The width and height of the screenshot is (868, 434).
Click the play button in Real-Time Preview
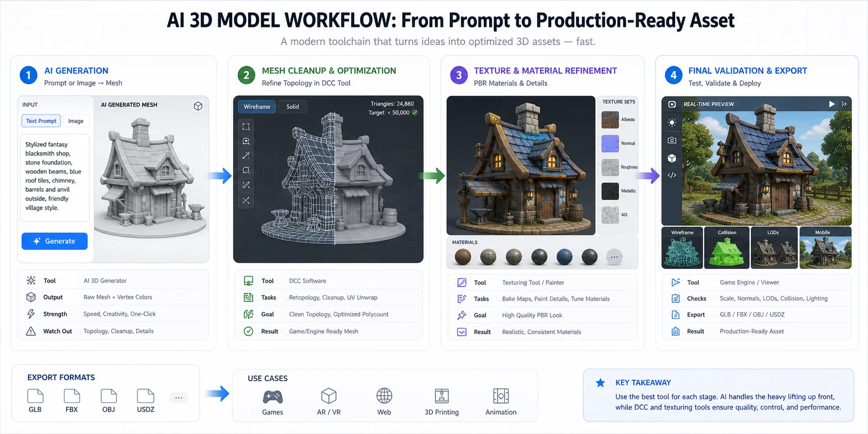831,104
